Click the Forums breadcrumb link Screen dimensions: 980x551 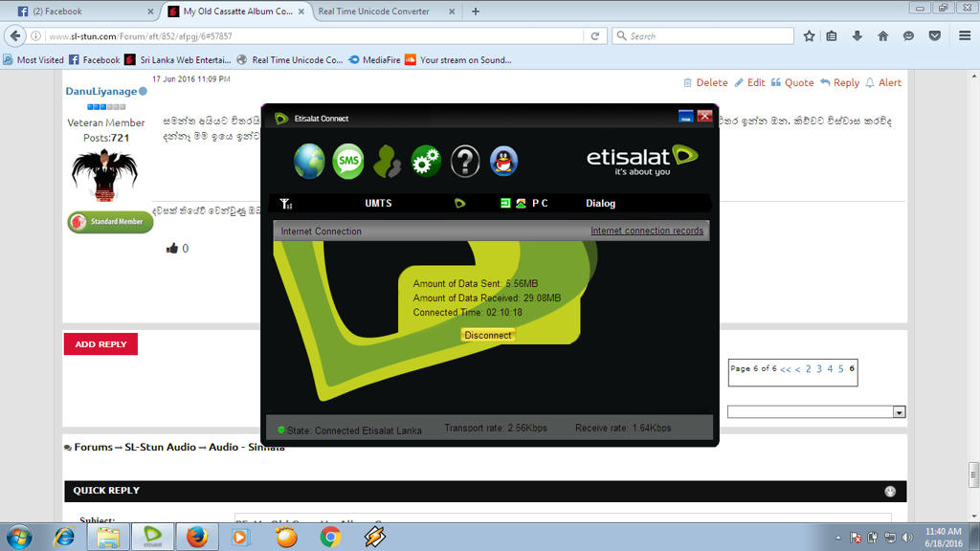(x=94, y=448)
